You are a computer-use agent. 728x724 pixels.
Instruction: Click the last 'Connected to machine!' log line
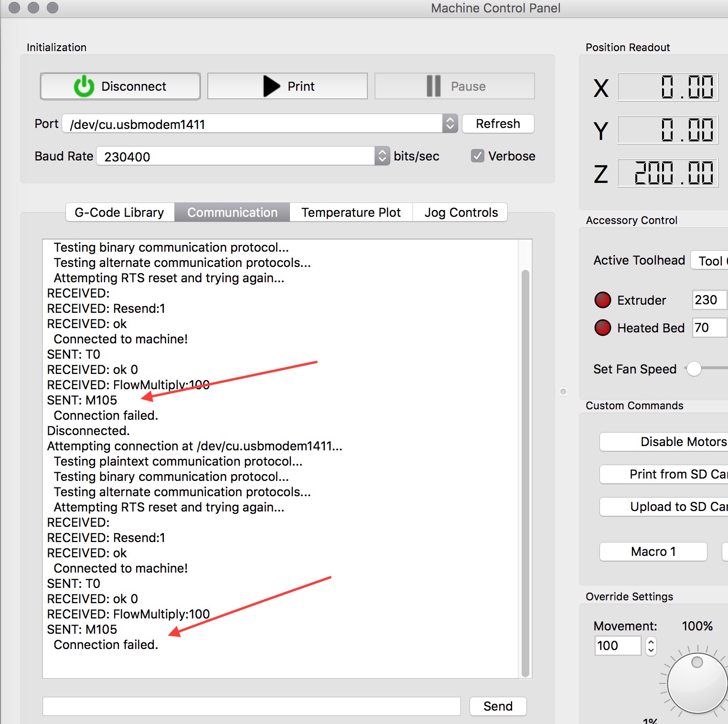[121, 568]
